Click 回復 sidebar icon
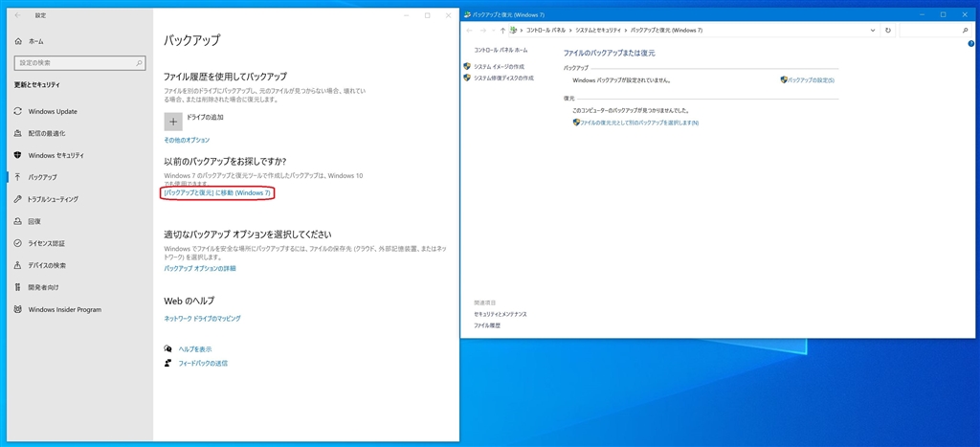Image resolution: width=980 pixels, height=447 pixels. click(x=18, y=221)
